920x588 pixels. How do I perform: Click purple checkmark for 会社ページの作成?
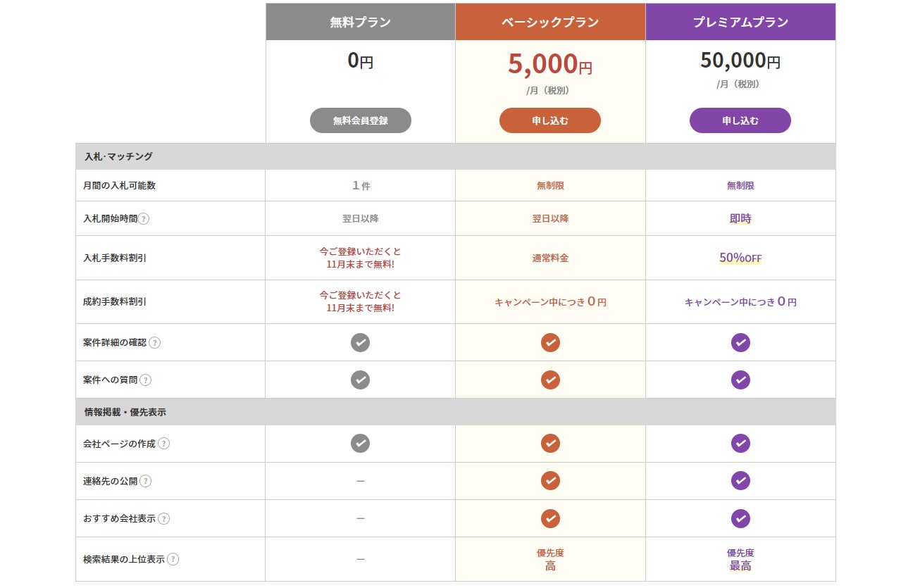(740, 444)
